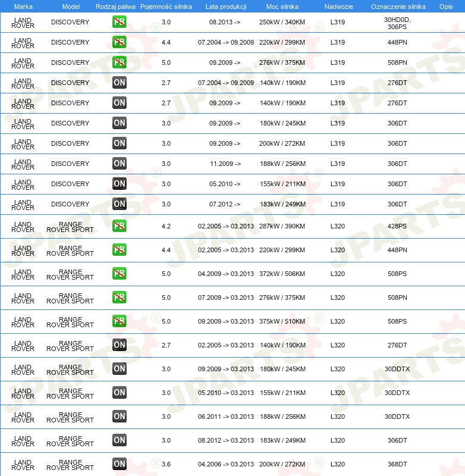
Task: Click the ON diesel icon for Discovery 256KM
Action: (x=119, y=164)
